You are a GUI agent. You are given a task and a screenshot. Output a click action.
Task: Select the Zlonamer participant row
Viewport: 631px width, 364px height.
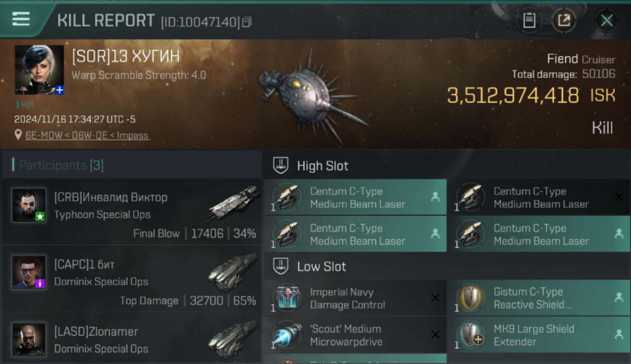tap(131, 340)
